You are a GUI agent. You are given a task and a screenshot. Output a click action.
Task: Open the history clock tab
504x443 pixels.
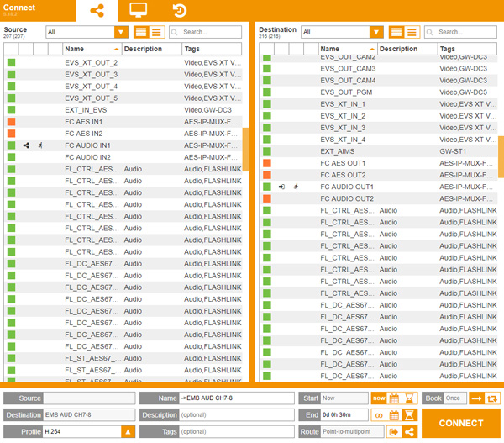point(180,10)
